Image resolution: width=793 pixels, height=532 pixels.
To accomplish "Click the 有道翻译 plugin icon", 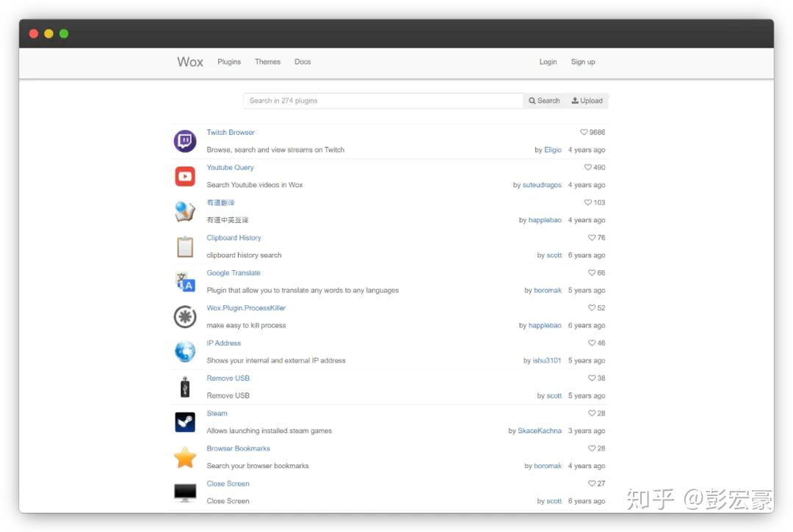I will pos(185,211).
